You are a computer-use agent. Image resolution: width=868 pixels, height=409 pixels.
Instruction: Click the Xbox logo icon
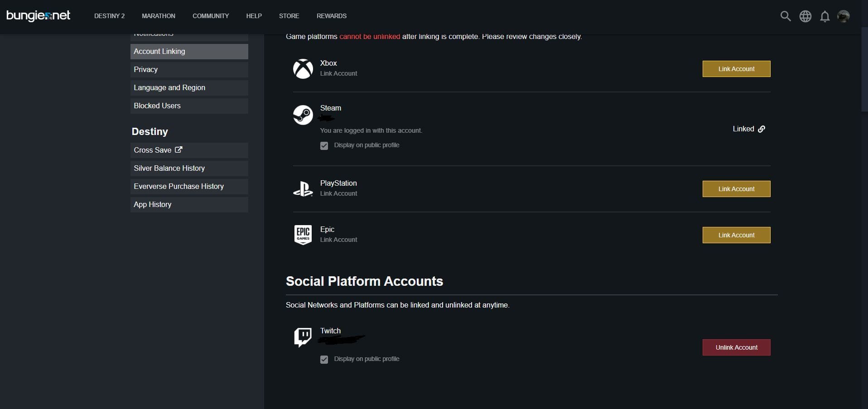tap(303, 69)
